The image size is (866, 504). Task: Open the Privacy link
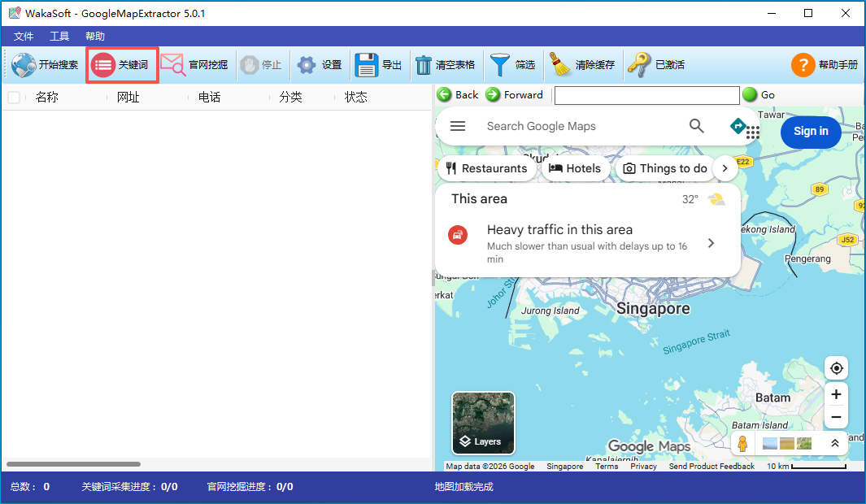[643, 467]
